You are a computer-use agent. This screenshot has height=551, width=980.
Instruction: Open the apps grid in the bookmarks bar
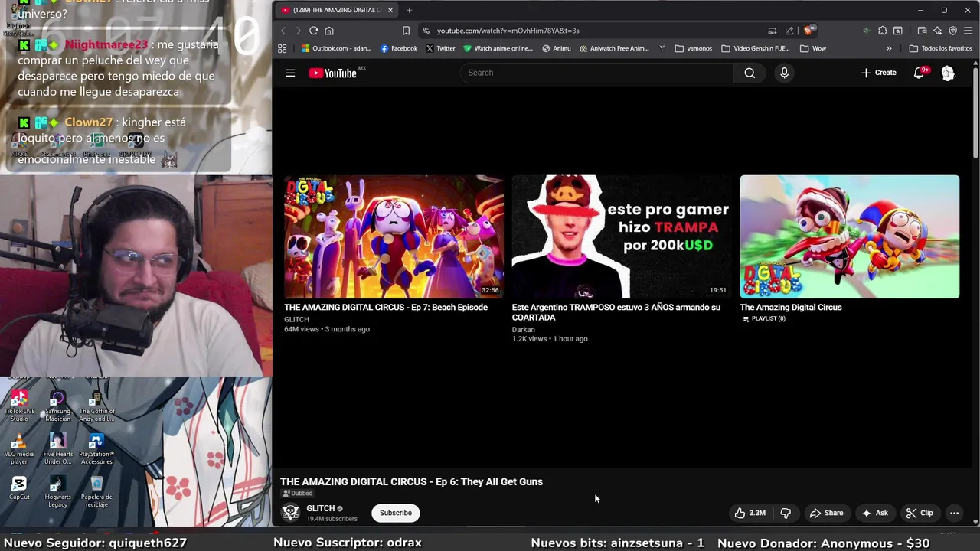pos(282,48)
